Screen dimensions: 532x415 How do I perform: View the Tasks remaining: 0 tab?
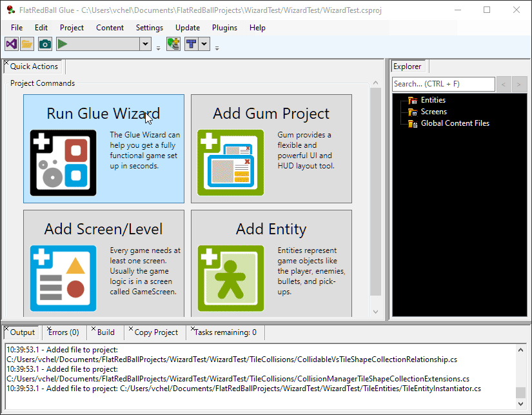pyautogui.click(x=225, y=332)
